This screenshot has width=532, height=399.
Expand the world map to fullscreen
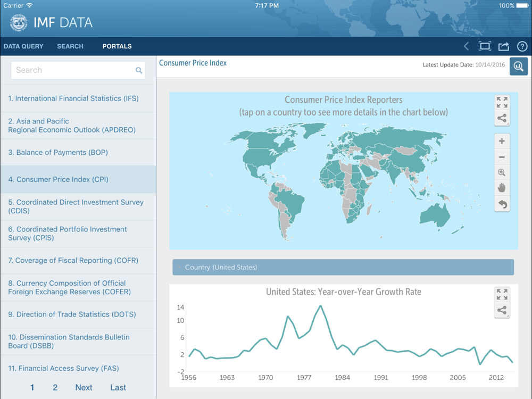coord(502,102)
